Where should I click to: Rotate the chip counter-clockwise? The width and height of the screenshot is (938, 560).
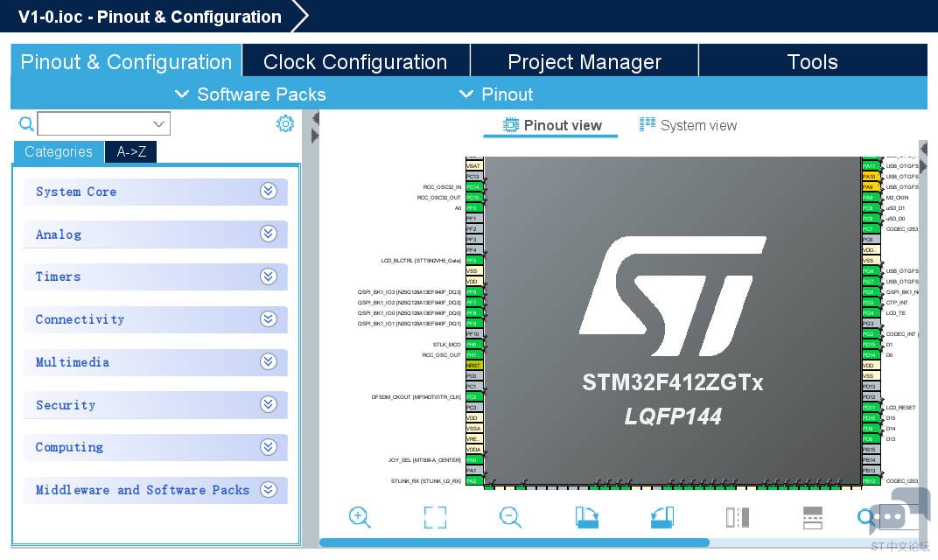[x=662, y=517]
